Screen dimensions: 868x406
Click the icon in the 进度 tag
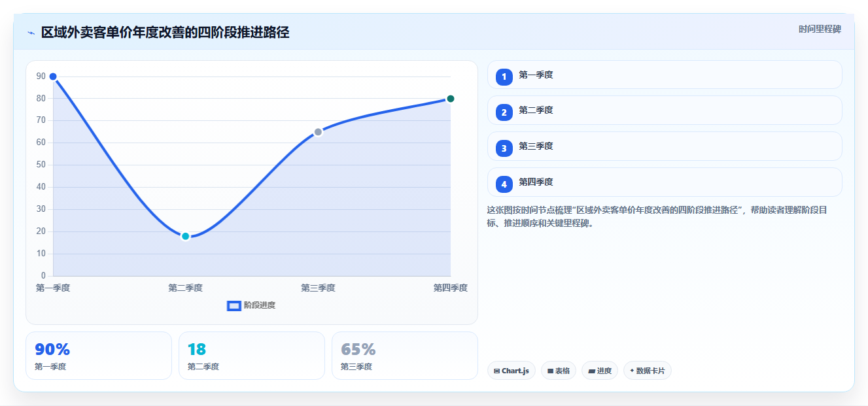tap(591, 371)
